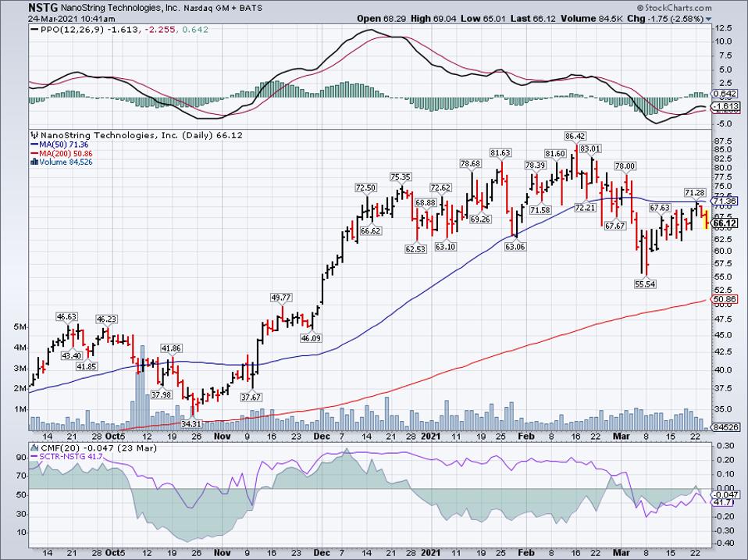Click the 62.53 price label
The image size is (748, 560).
click(x=415, y=249)
